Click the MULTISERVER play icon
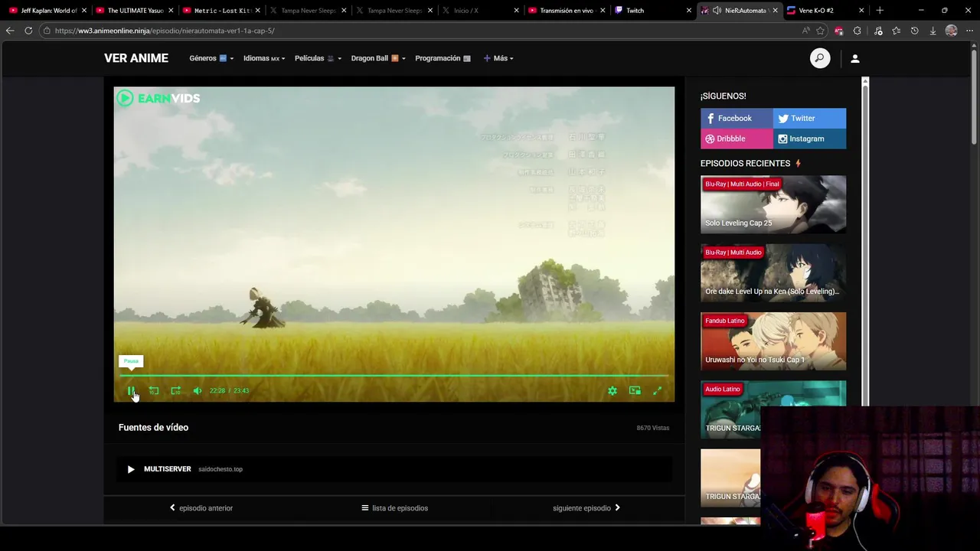This screenshot has height=551, width=980. (x=131, y=469)
